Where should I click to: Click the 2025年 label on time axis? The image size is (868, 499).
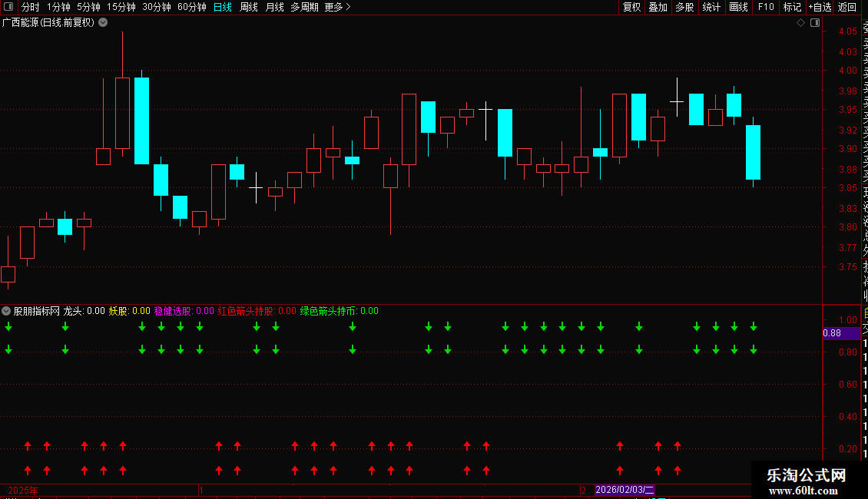(23, 490)
